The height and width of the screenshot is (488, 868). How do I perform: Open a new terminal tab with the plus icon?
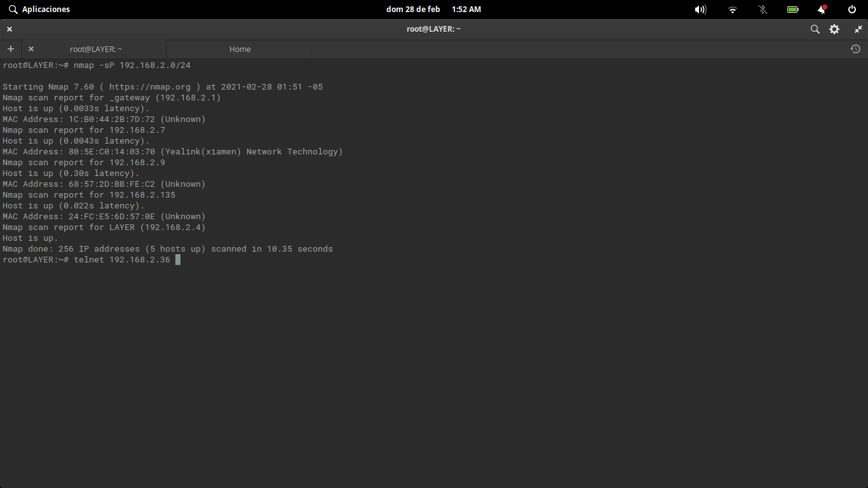pyautogui.click(x=10, y=49)
